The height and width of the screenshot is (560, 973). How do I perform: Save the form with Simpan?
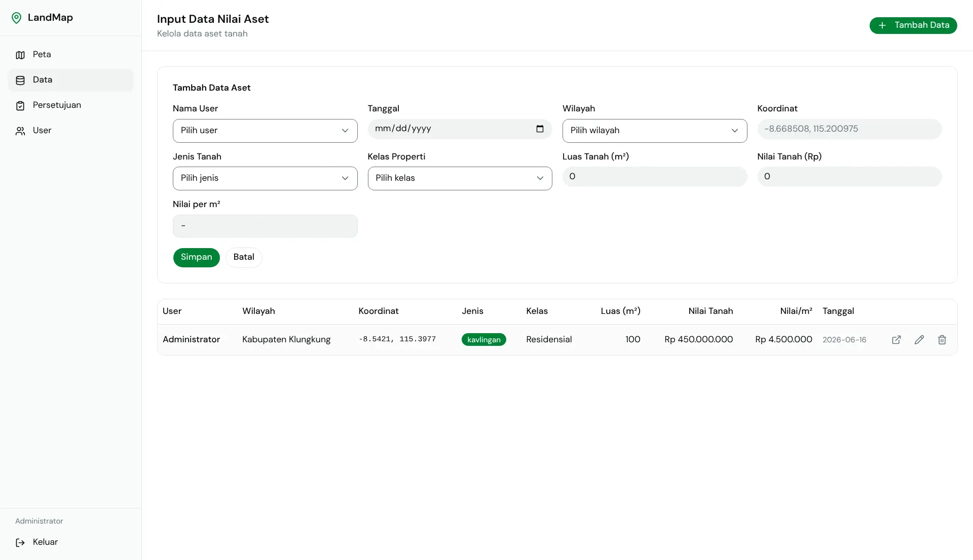[197, 257]
